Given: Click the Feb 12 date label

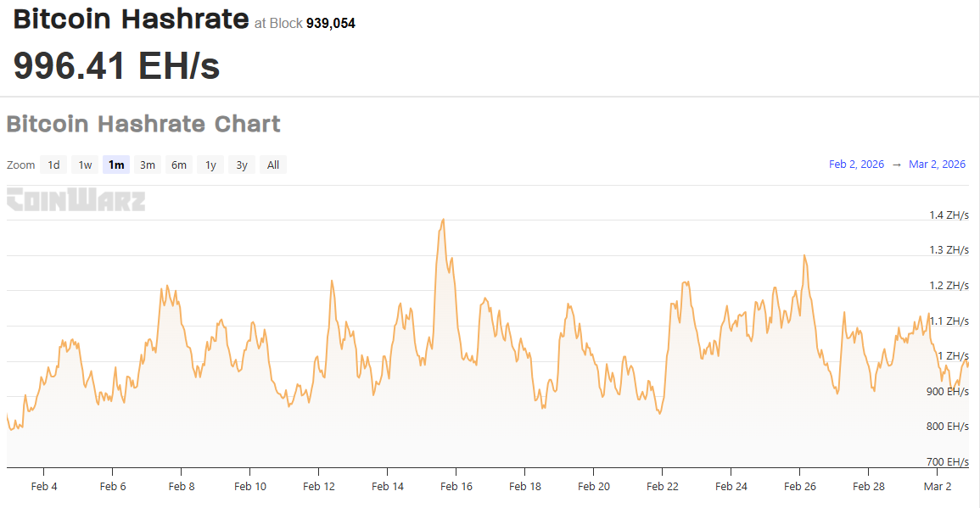Looking at the screenshot, I should coord(319,487).
